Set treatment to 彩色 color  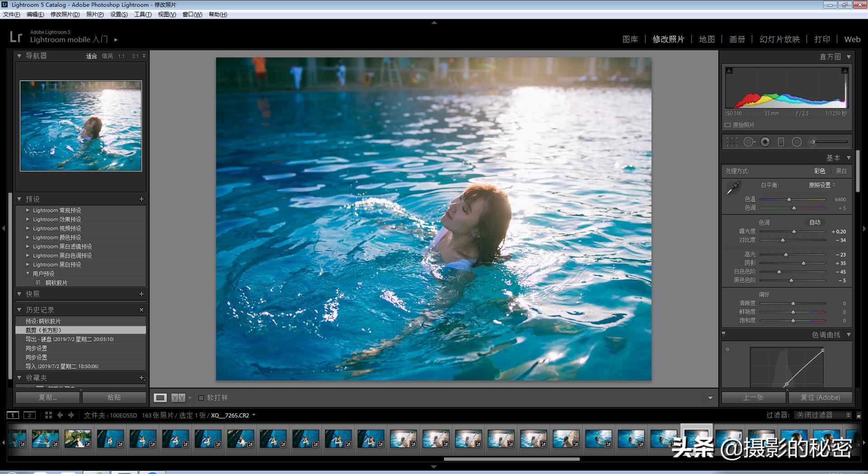coord(820,171)
